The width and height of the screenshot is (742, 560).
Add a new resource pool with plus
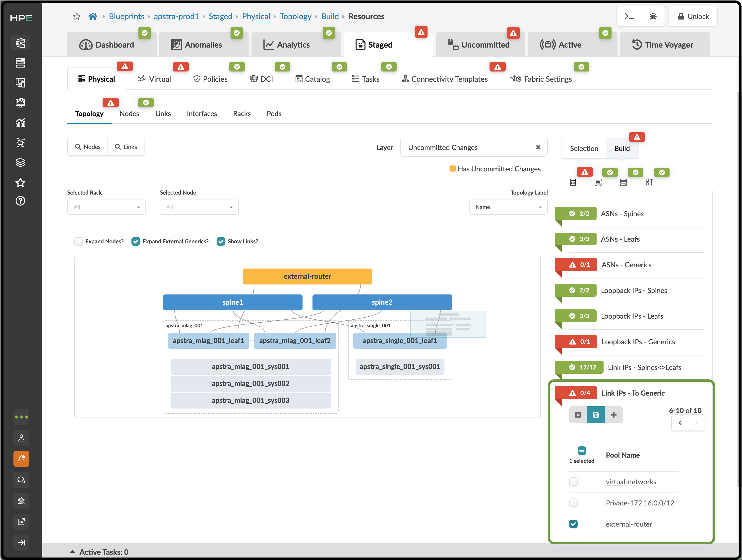pos(614,415)
